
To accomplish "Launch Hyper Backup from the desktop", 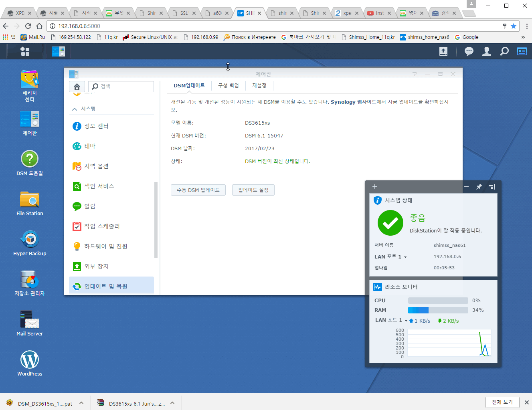I will 30,243.
